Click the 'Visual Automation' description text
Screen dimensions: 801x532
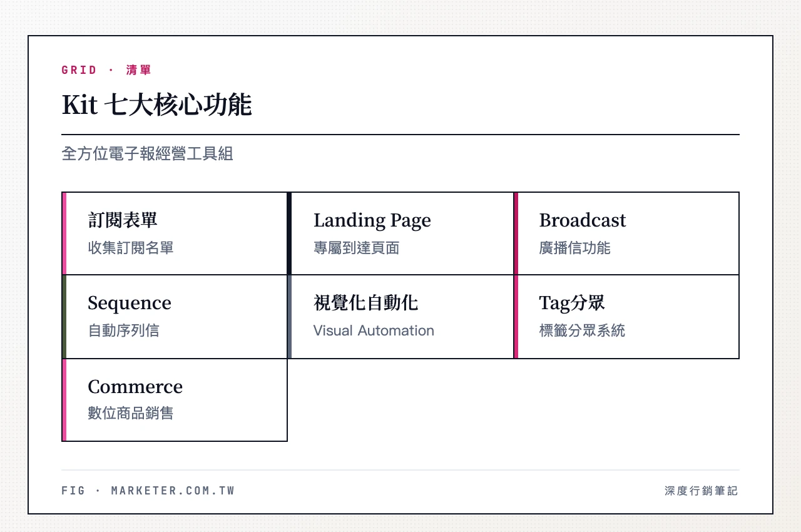[374, 330]
